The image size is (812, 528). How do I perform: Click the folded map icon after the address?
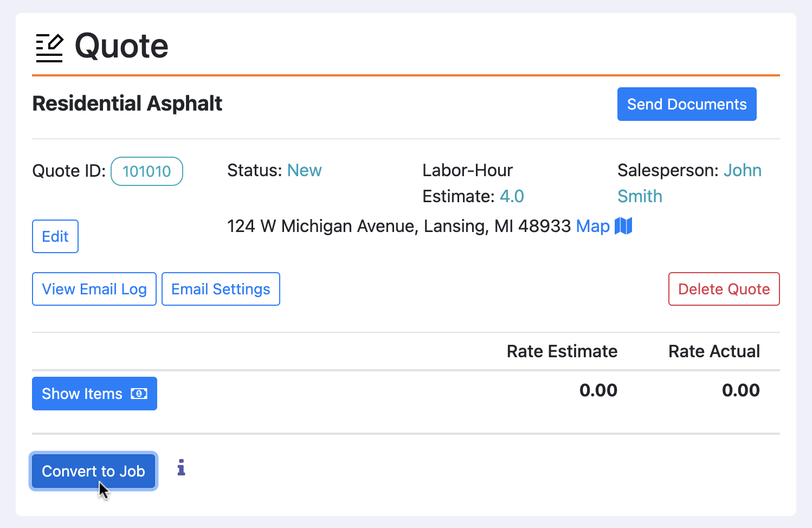point(623,226)
